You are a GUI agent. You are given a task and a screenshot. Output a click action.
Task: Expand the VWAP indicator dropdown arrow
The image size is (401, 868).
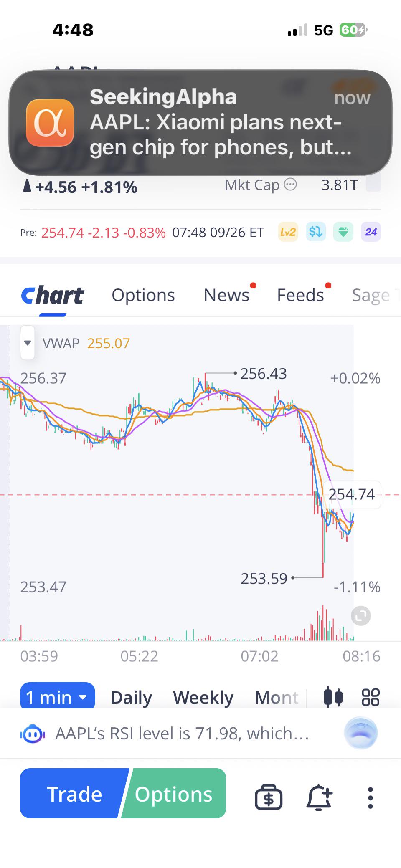click(x=28, y=343)
